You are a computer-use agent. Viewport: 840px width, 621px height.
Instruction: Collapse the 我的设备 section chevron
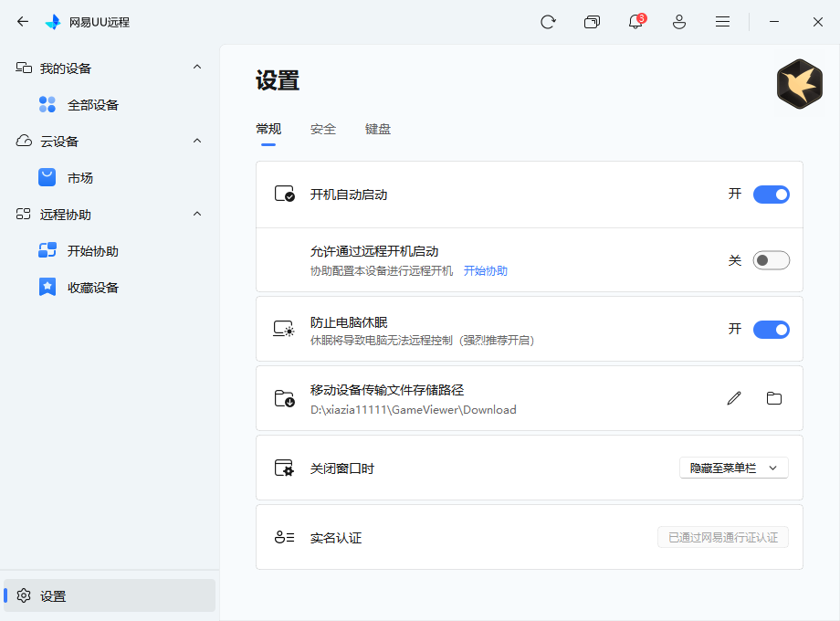coord(197,67)
